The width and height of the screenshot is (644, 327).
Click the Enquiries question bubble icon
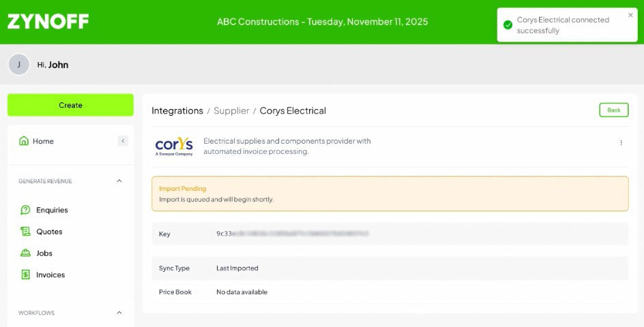(x=25, y=210)
